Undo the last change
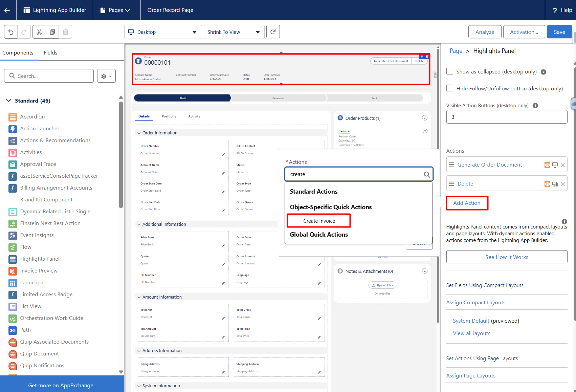Screen dimensions: 576x392 [x=11, y=32]
